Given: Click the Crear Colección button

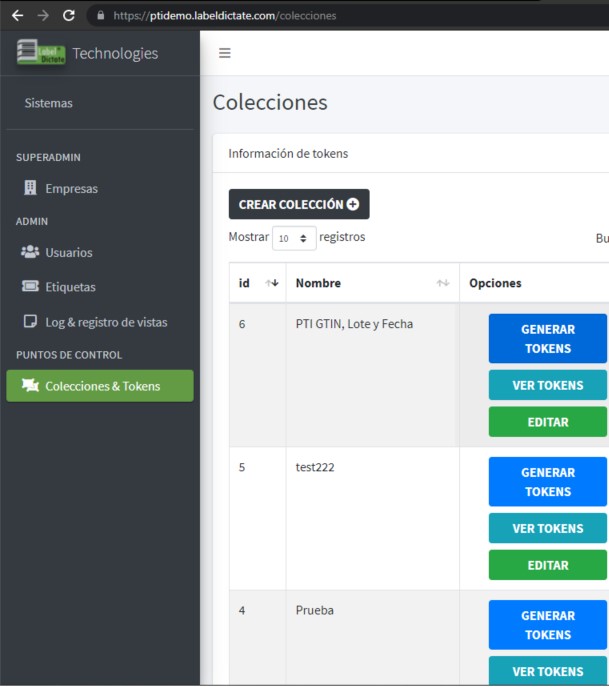Looking at the screenshot, I should [x=299, y=204].
